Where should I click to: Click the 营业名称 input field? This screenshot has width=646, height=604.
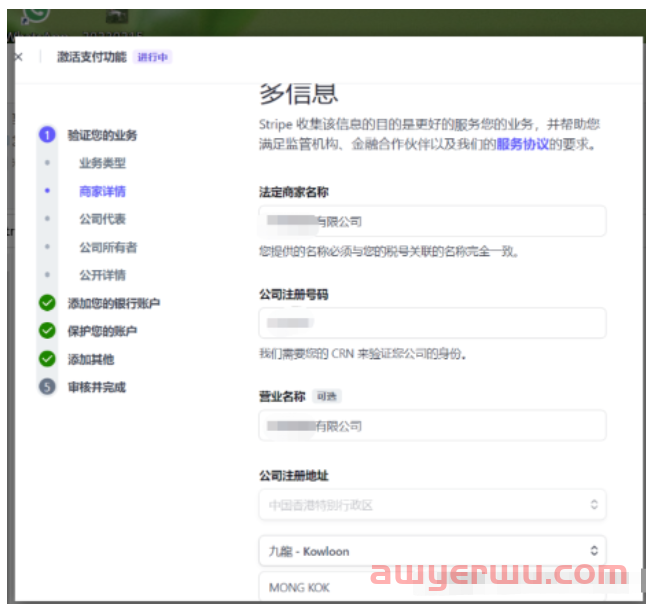[x=432, y=426]
